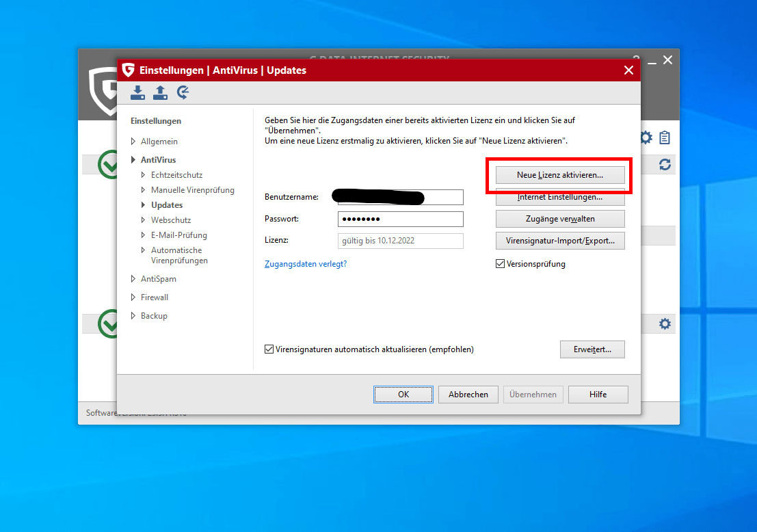Click the refresh icon behind the dialog
The width and height of the screenshot is (757, 532).
(x=664, y=165)
